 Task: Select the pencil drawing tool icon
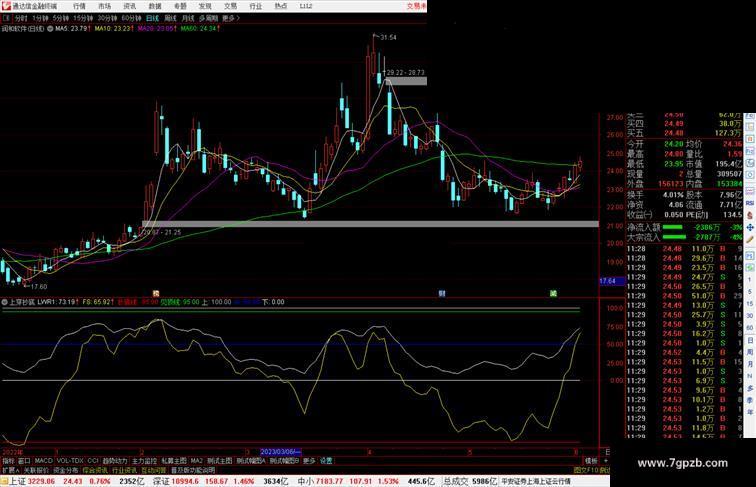(750, 240)
